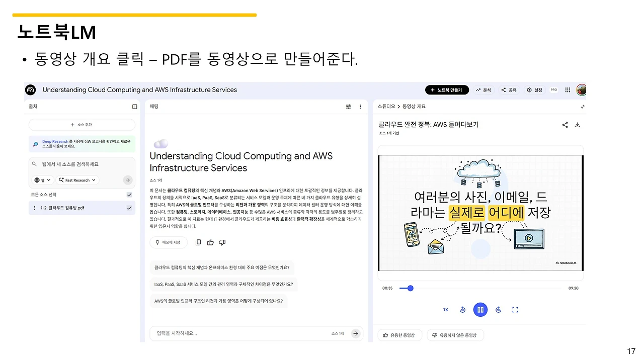Uncheck the 1-2. 클라우드 컴퓨팅.pdf source
Image resolution: width=644 pixels, height=362 pixels.
click(x=129, y=208)
